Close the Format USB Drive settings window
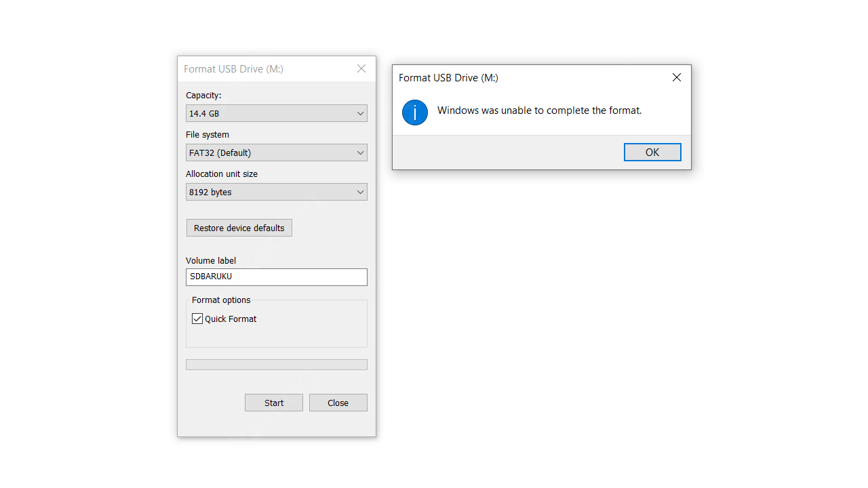 [x=361, y=68]
